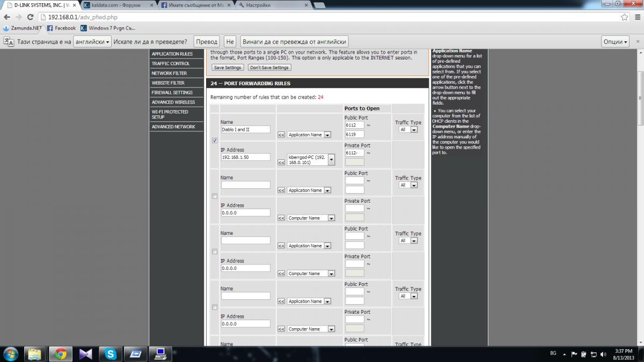Expand the first Application Name dropdown
644x362 pixels.
(309, 135)
